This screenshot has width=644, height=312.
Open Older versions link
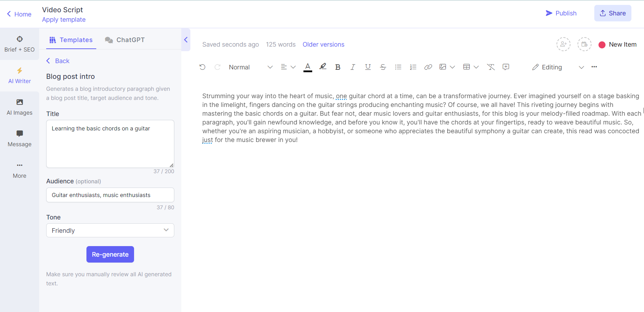(x=323, y=45)
